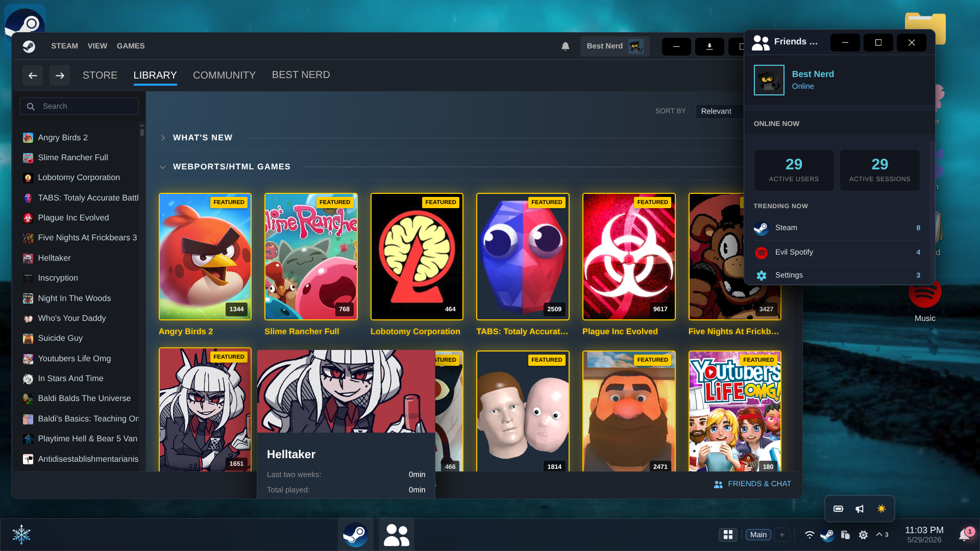Add a new workspace with plus button
The image size is (980, 551).
(x=782, y=535)
